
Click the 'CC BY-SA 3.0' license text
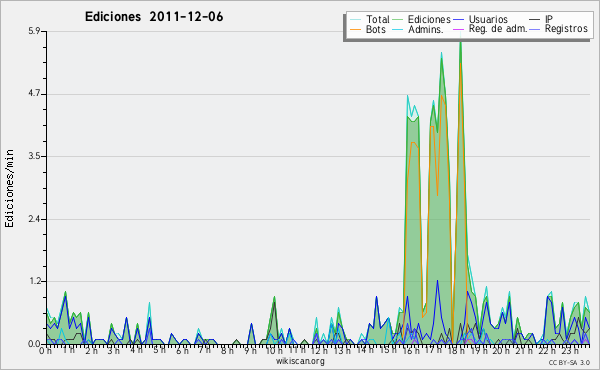point(569,362)
